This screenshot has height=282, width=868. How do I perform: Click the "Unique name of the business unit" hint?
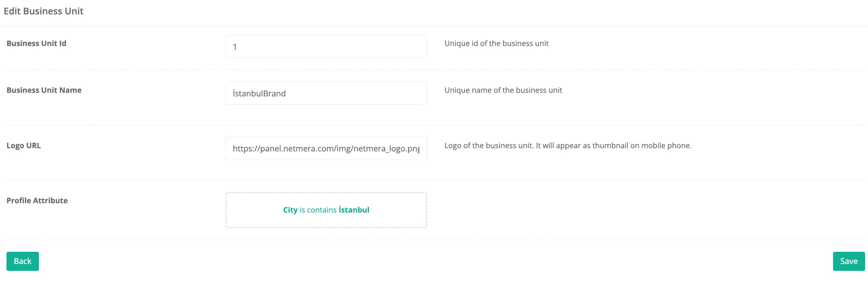point(503,90)
